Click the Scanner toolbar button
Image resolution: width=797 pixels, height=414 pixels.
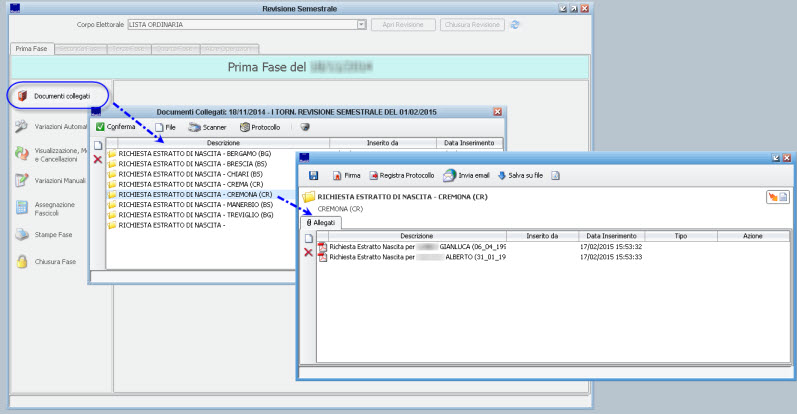(207, 127)
